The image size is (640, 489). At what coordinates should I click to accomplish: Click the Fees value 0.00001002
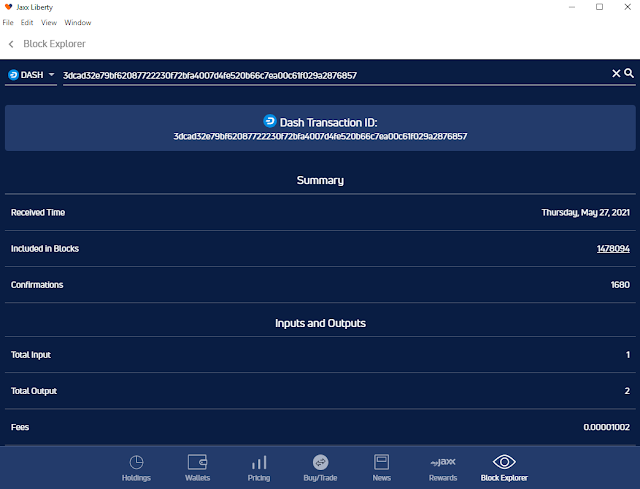click(607, 427)
